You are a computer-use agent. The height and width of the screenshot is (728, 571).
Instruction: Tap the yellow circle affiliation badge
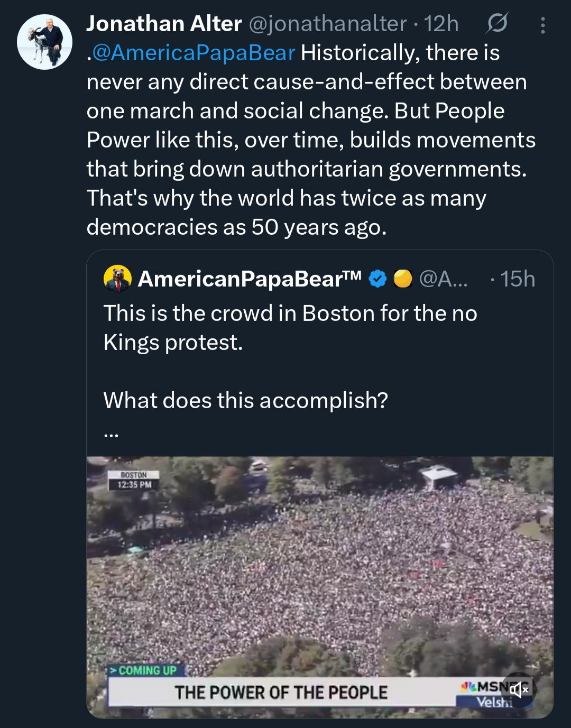pos(403,279)
